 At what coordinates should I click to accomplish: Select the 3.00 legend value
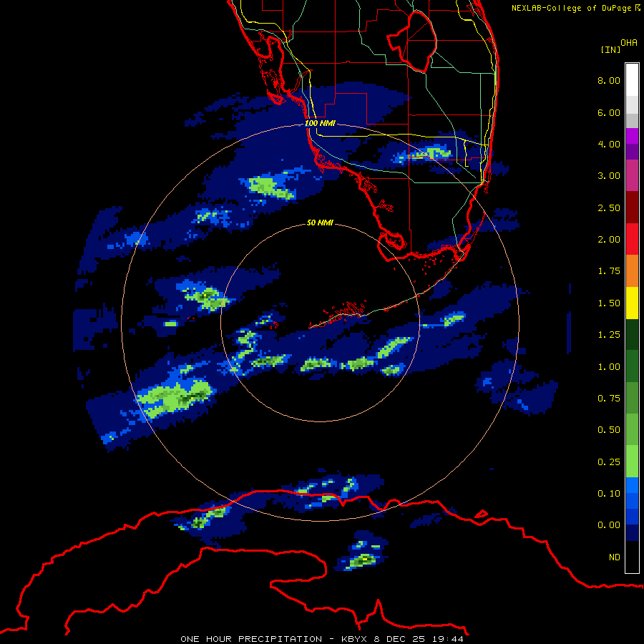click(609, 176)
